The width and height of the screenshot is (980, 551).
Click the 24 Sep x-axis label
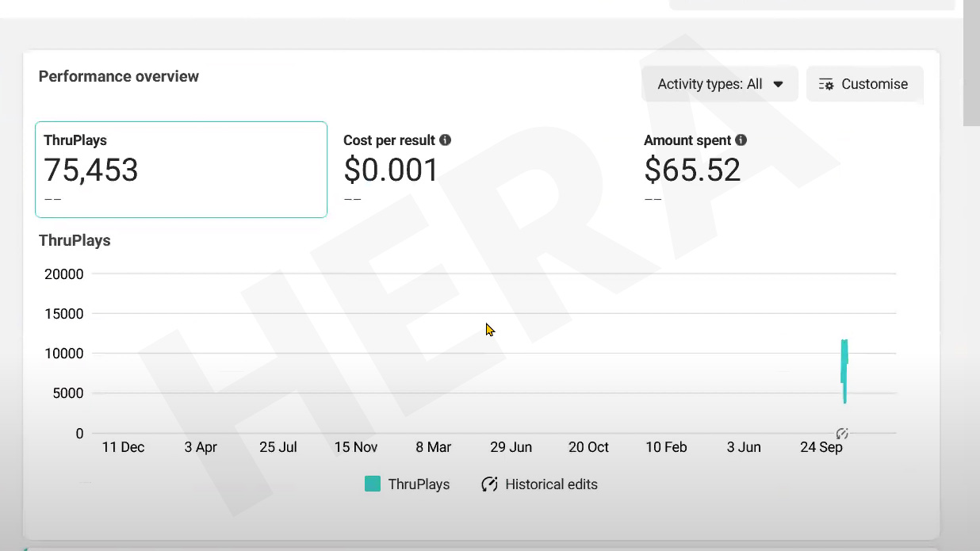coord(821,447)
